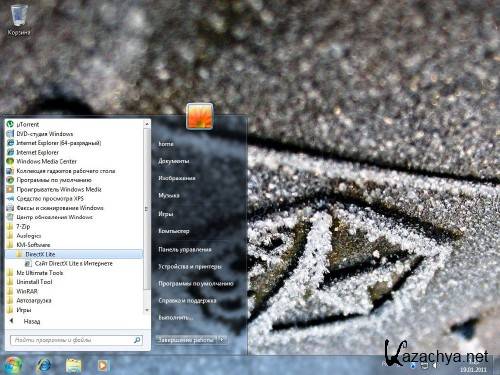Open the Выполнить... run dialog
The image size is (500, 375).
point(176,318)
